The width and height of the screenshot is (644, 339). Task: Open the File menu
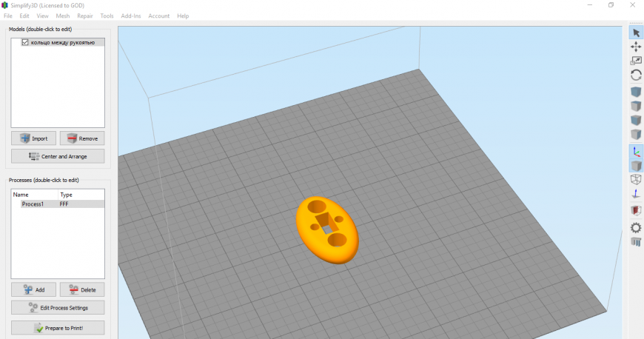tap(8, 16)
